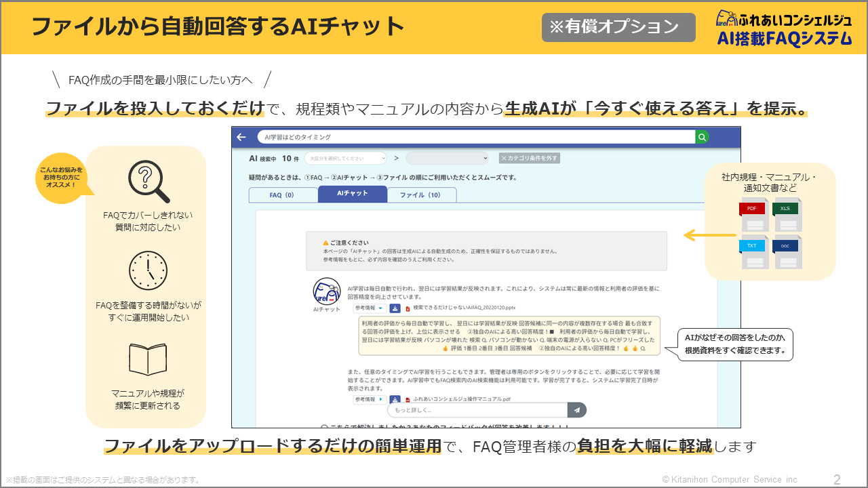
Task: Click the back arrow in search header
Action: pyautogui.click(x=241, y=137)
